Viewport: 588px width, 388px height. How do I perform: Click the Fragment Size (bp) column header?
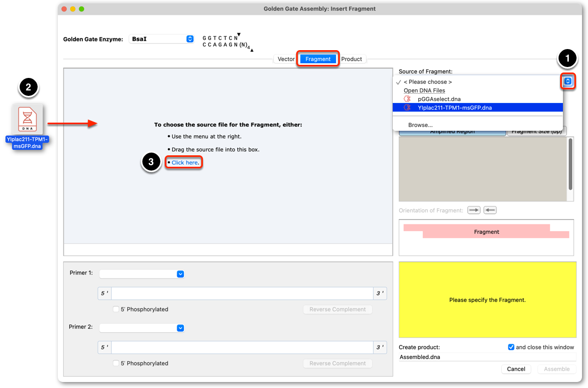click(537, 131)
